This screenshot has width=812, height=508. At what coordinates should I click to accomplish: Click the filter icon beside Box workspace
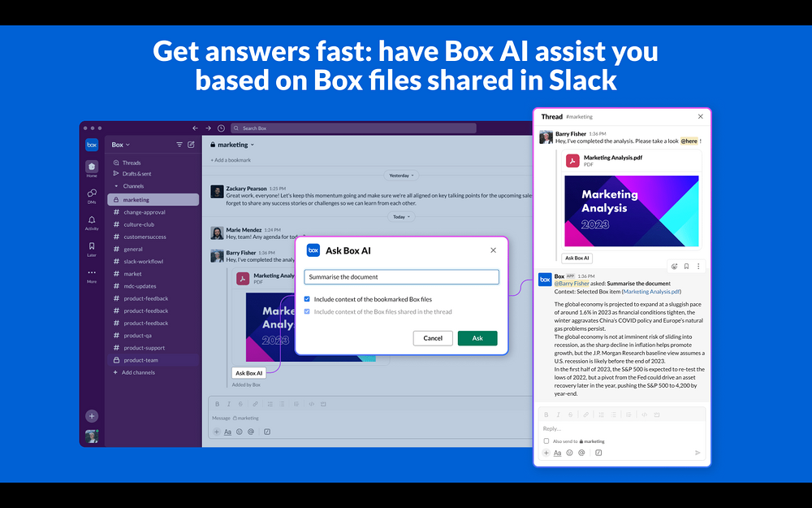(179, 145)
